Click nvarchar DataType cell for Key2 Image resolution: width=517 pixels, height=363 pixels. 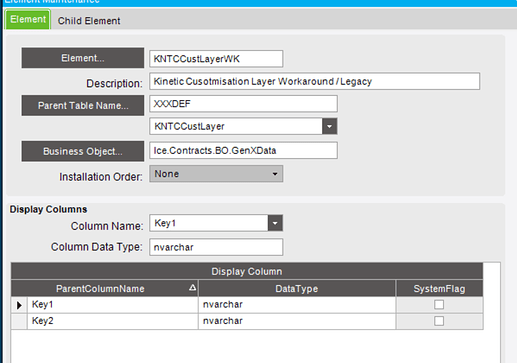coord(297,321)
